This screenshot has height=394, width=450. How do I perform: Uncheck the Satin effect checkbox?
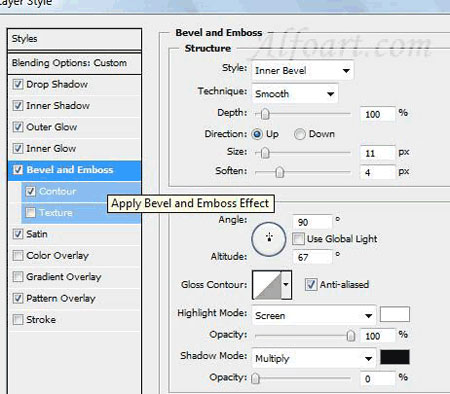click(x=18, y=234)
